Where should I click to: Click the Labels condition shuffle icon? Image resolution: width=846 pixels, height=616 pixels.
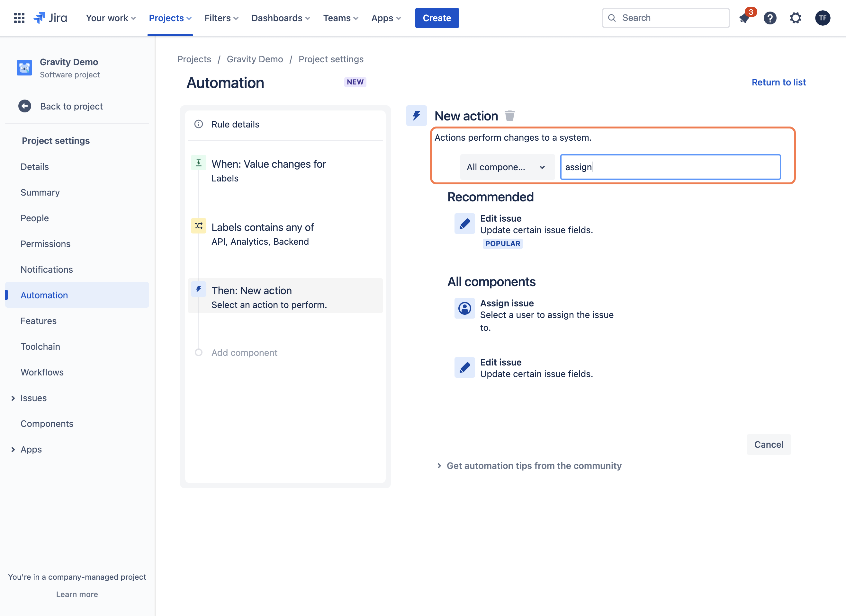199,226
